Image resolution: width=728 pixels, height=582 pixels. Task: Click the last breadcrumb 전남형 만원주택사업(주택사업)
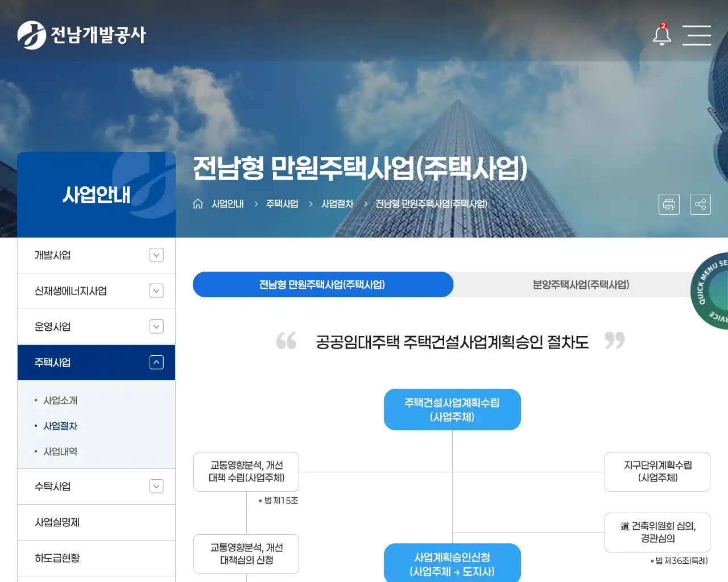[x=432, y=203]
